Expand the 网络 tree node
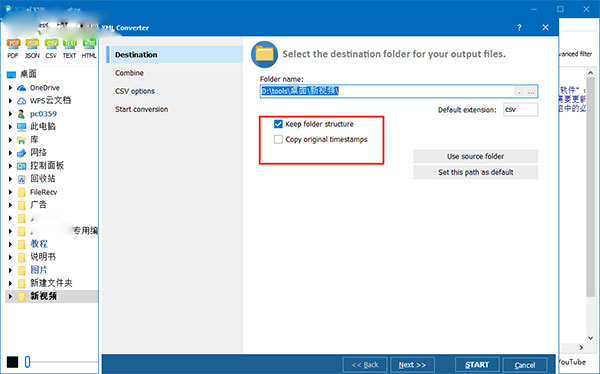Screen dimensions: 600x374 pos(10,153)
